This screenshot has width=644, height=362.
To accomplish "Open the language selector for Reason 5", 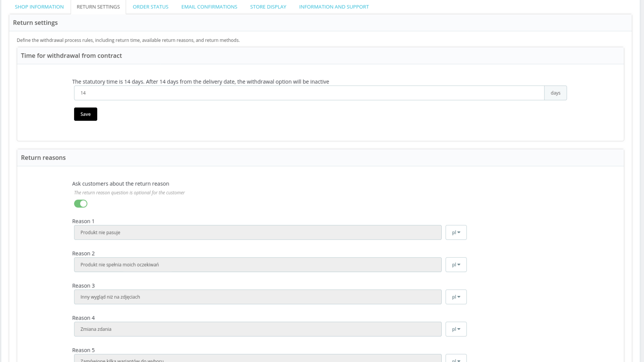I will pyautogui.click(x=456, y=359).
